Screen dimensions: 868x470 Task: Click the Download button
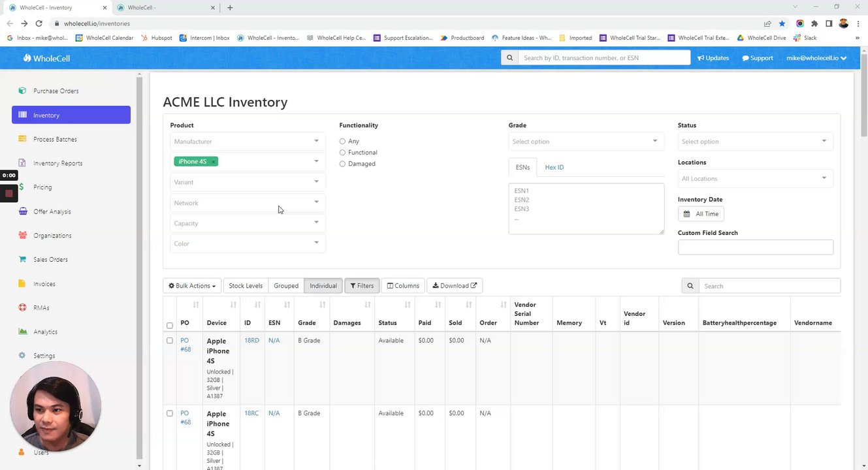click(x=455, y=286)
